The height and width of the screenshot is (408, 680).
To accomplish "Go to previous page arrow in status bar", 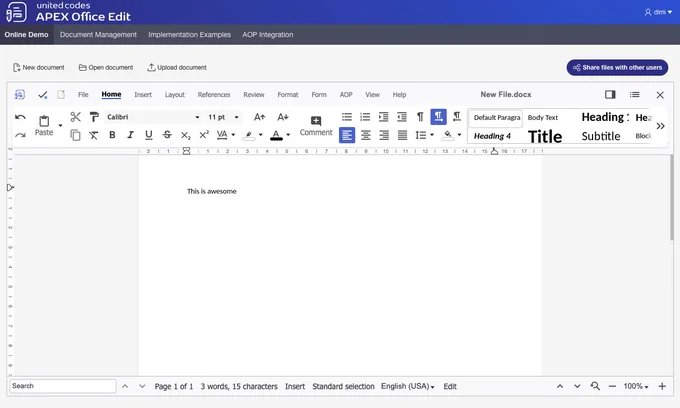I will [x=560, y=386].
